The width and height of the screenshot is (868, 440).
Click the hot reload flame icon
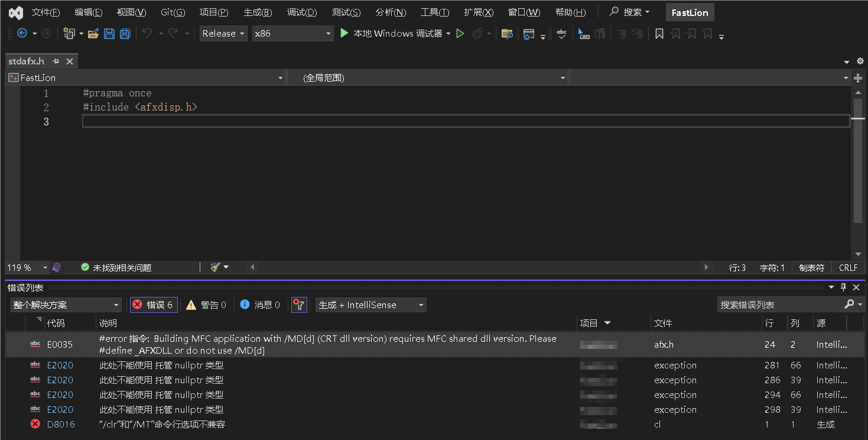tap(477, 34)
